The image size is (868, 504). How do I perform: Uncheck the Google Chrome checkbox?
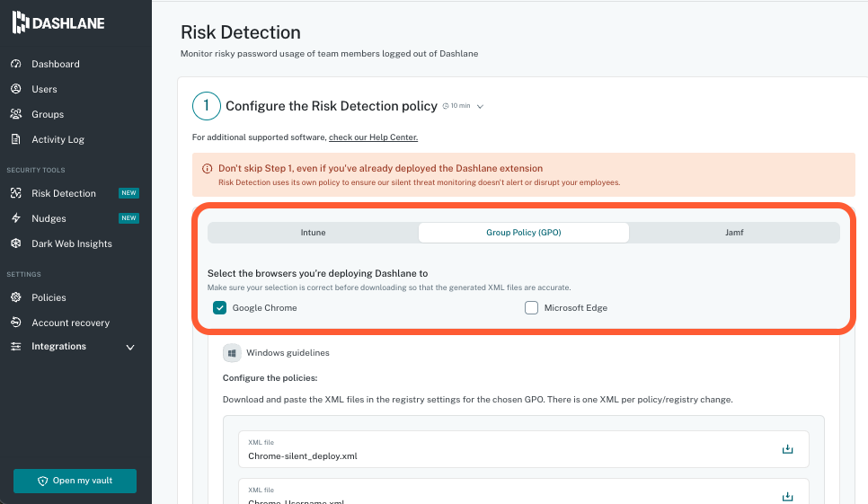click(x=219, y=307)
